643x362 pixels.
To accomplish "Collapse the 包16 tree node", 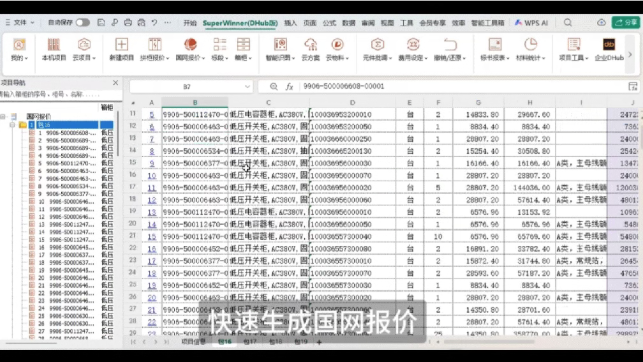I will tap(12, 124).
